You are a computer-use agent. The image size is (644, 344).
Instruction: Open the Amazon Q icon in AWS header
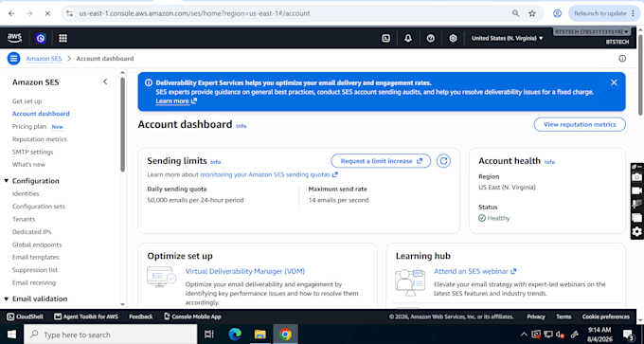[x=41, y=38]
